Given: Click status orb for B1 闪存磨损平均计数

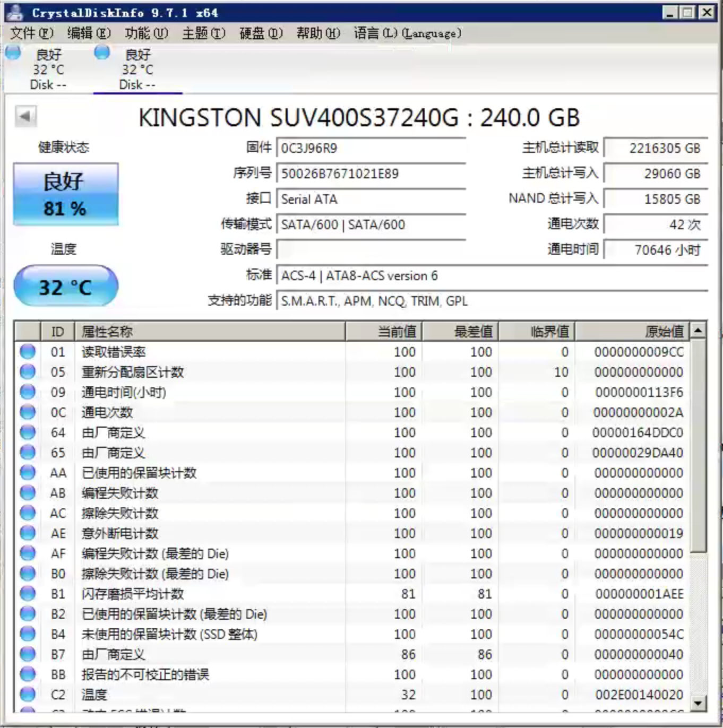Looking at the screenshot, I should pos(28,593).
